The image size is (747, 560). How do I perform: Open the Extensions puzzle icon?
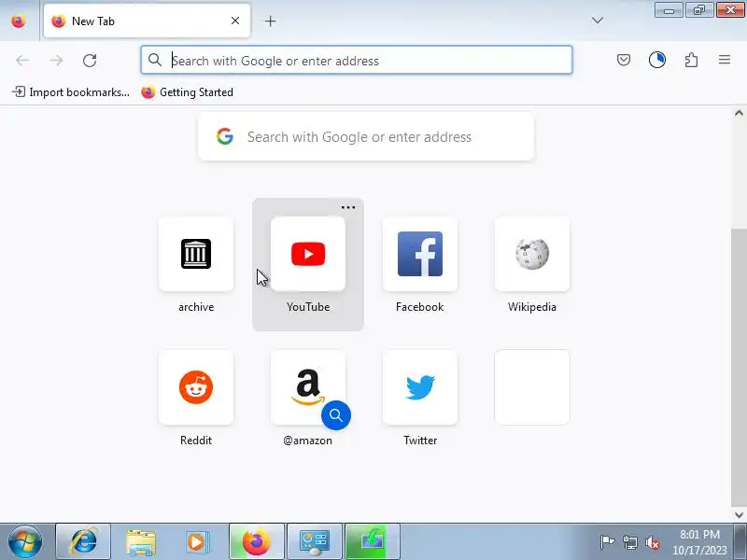tap(691, 60)
